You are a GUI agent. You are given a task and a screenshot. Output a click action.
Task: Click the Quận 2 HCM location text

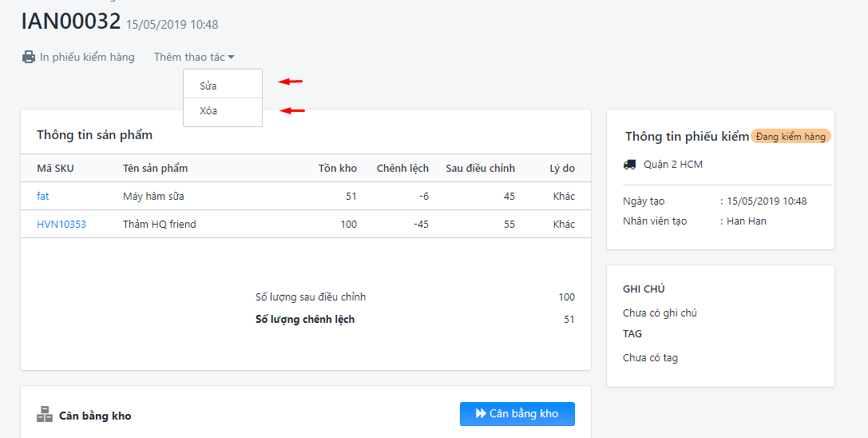point(673,165)
